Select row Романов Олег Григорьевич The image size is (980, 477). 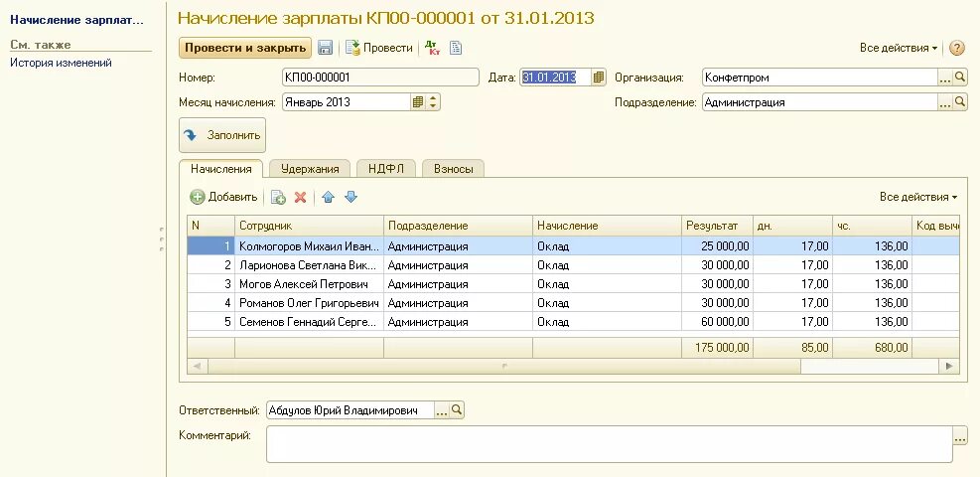click(x=573, y=303)
